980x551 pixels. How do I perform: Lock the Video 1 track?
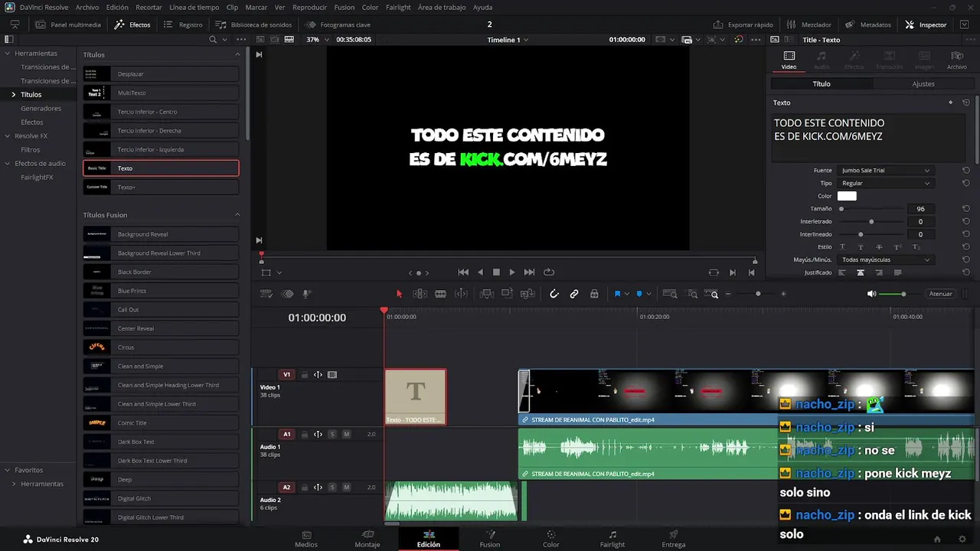(x=304, y=375)
